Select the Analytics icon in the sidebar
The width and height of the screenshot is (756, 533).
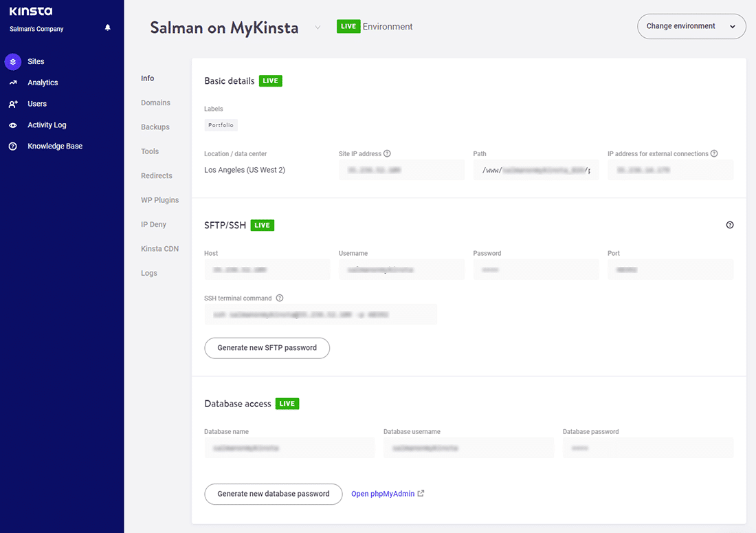(x=14, y=82)
